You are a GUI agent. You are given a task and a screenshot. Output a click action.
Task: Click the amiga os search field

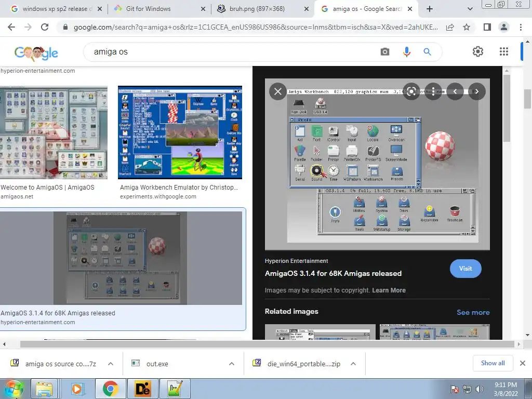point(234,52)
